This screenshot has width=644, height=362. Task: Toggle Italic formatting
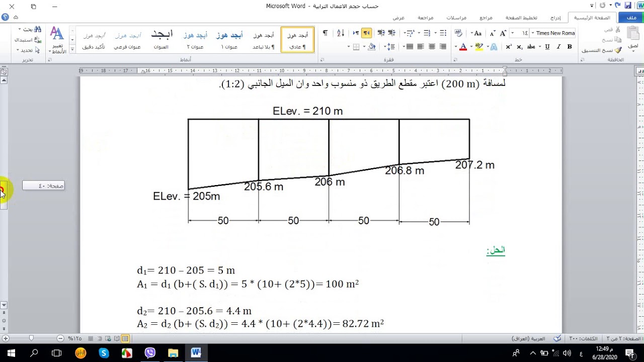[x=558, y=47]
